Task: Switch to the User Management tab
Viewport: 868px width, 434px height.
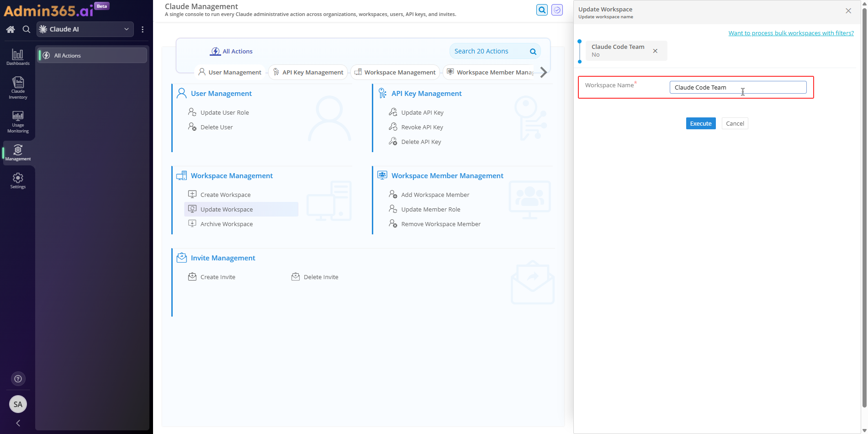Action: (230, 72)
